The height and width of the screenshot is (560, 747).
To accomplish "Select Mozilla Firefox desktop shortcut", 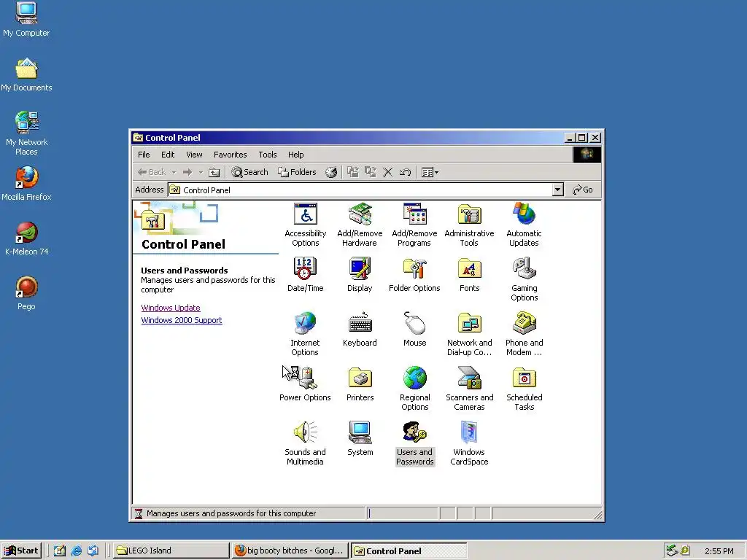I will (x=26, y=184).
